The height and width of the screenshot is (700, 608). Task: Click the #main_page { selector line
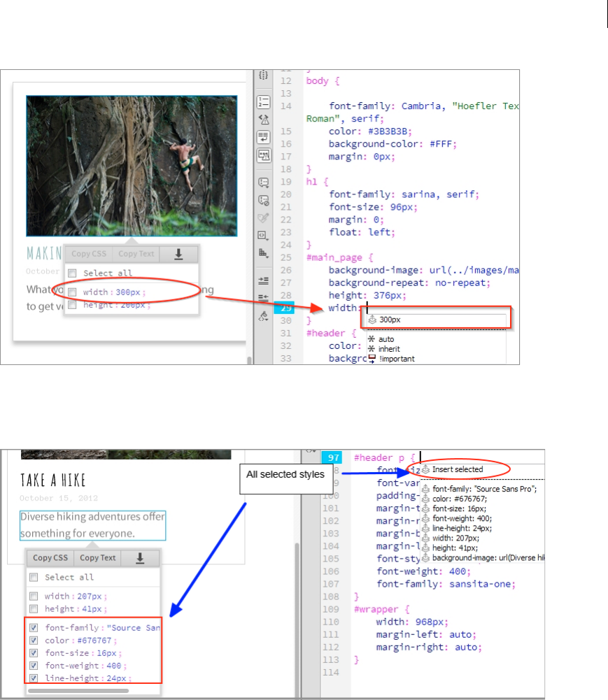pyautogui.click(x=339, y=257)
